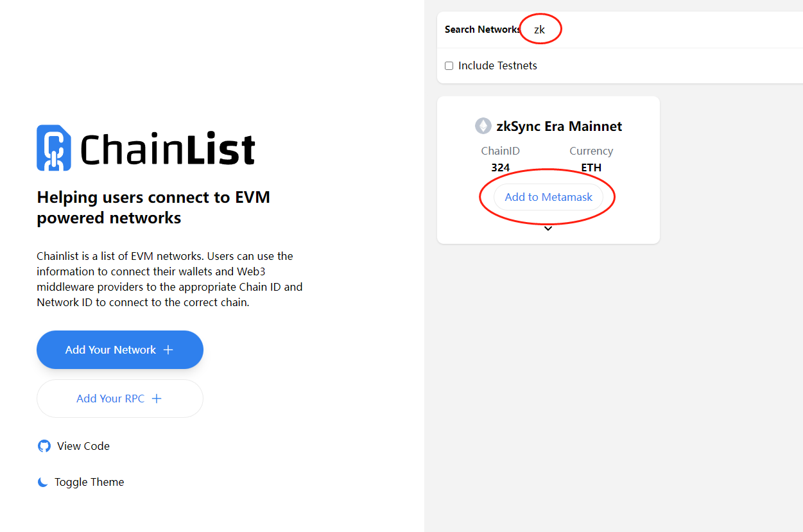Focus the Search Networks input field
The height and width of the screenshot is (532, 803).
tap(642, 30)
